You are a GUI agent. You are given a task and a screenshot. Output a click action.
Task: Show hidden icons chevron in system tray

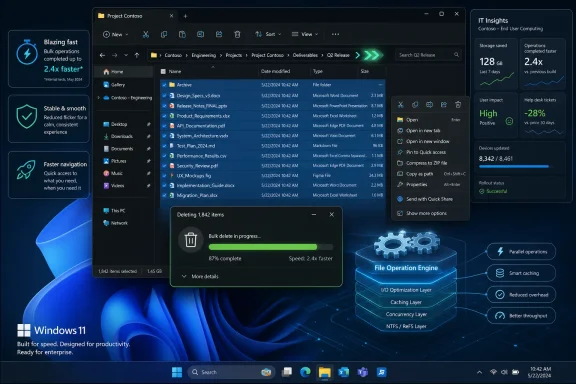479,372
